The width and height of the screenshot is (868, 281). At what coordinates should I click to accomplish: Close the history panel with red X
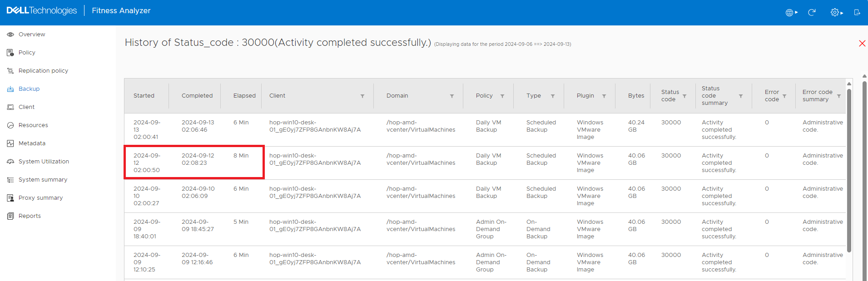pyautogui.click(x=862, y=44)
